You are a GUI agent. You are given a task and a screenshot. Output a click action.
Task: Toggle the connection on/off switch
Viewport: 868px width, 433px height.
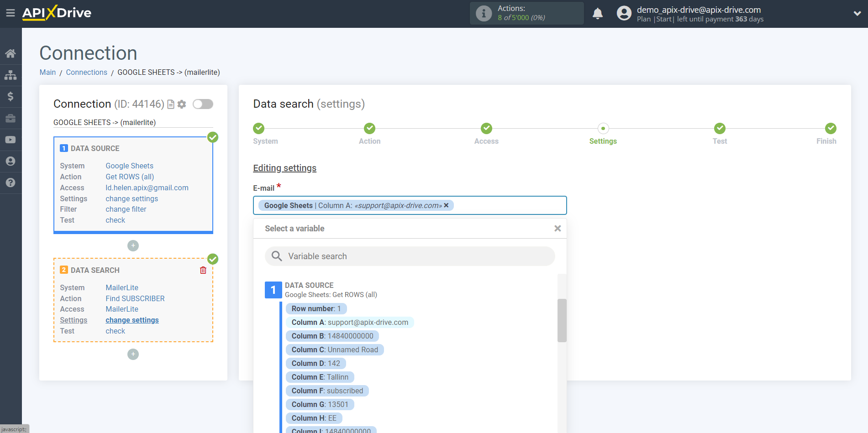click(203, 104)
